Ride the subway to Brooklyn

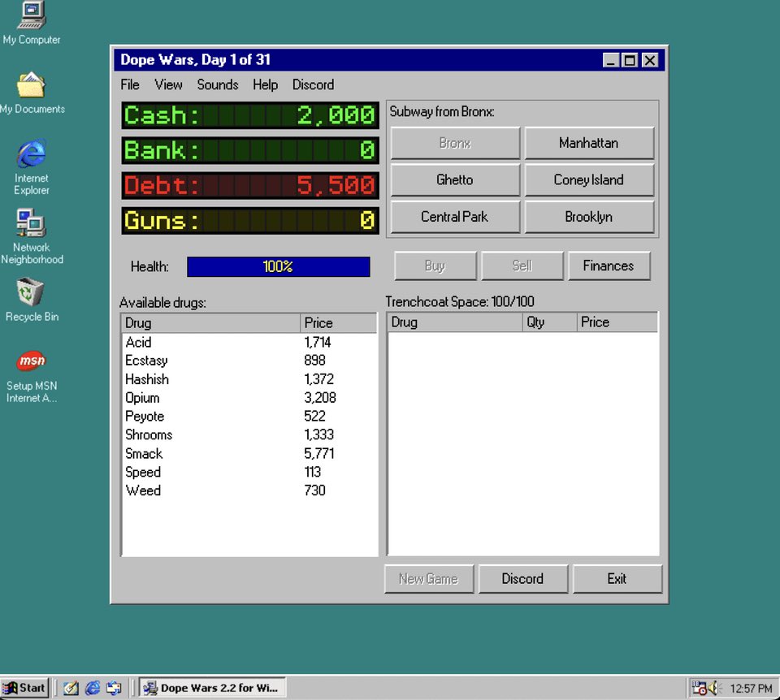click(x=589, y=217)
